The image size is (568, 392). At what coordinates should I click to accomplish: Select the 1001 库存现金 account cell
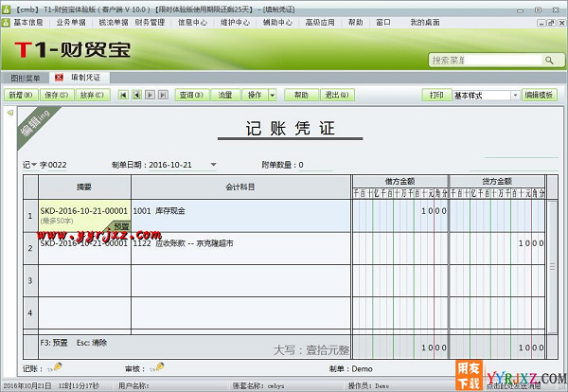[240, 216]
